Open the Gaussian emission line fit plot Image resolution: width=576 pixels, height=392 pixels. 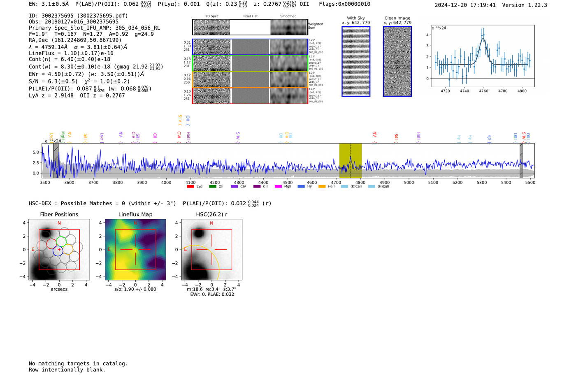tap(483, 56)
